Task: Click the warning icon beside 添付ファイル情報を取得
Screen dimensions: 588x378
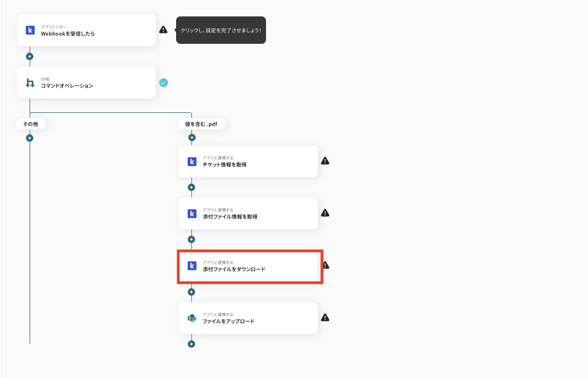Action: (325, 213)
